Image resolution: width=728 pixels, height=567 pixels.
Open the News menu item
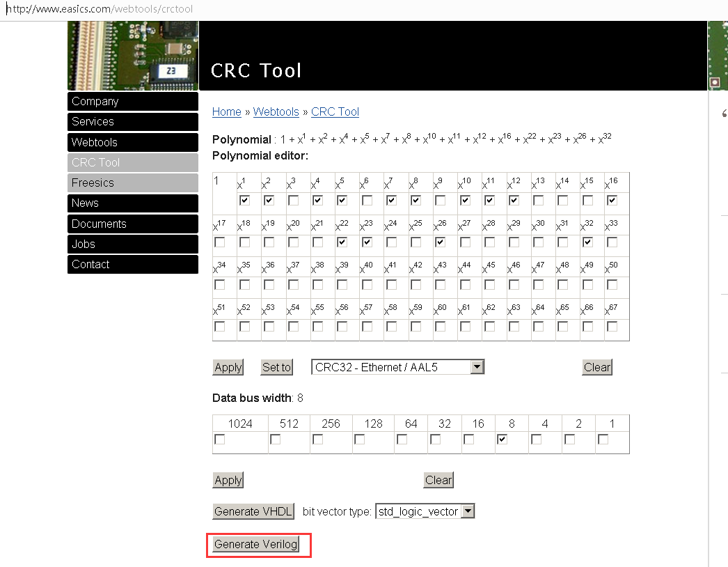(x=133, y=203)
